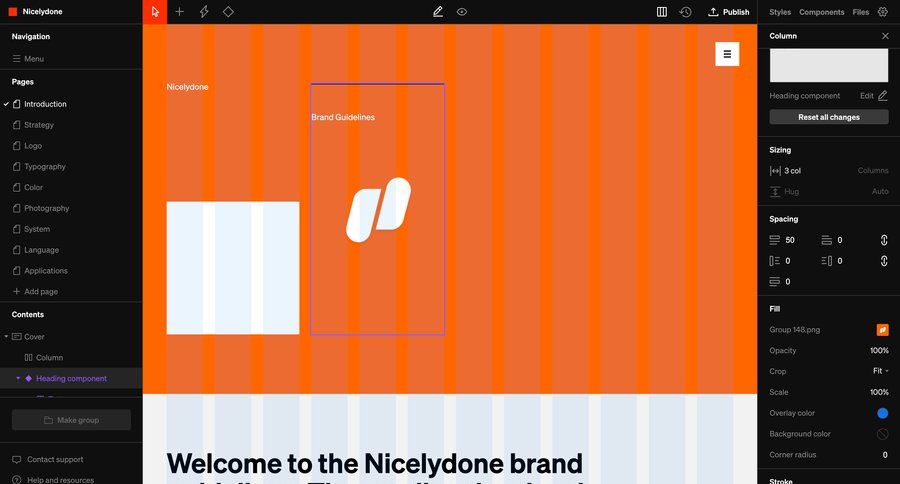The width and height of the screenshot is (900, 484).
Task: Open settings gear in top bar
Action: coord(883,11)
